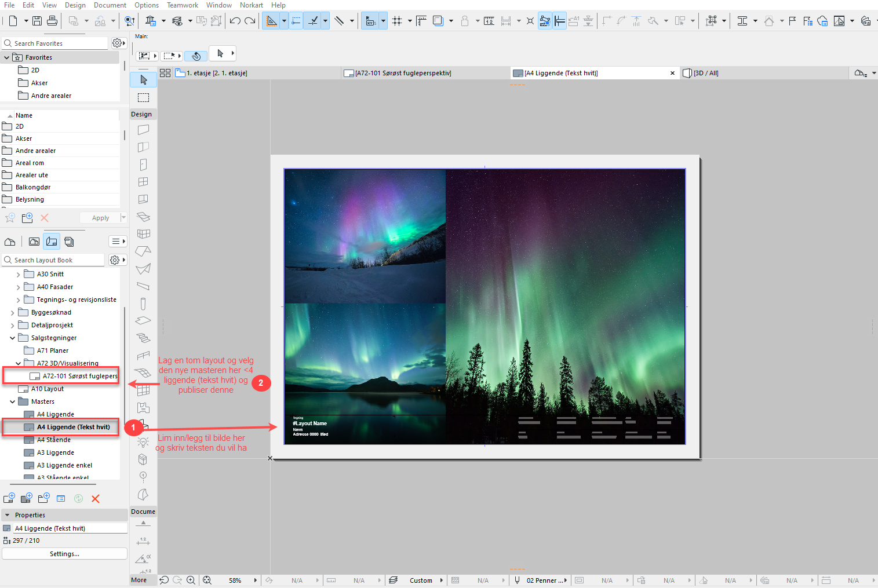Click the red delete X in Layout Book
The width and height of the screenshot is (878, 588).
coord(96,499)
